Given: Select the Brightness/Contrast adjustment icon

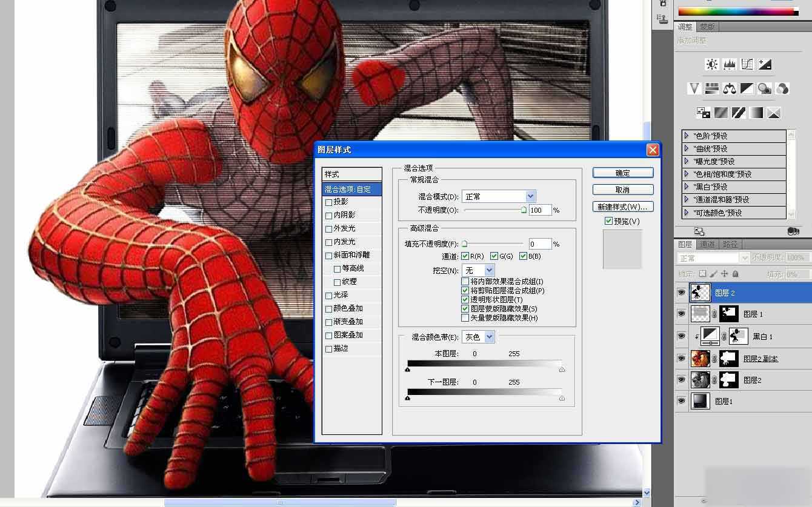Looking at the screenshot, I should [x=711, y=64].
